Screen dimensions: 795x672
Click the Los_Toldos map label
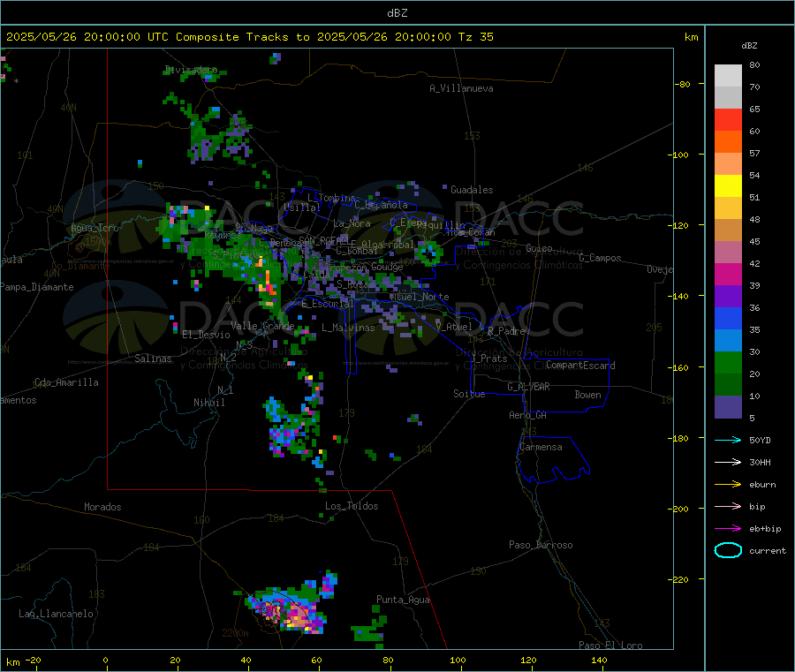pos(352,506)
